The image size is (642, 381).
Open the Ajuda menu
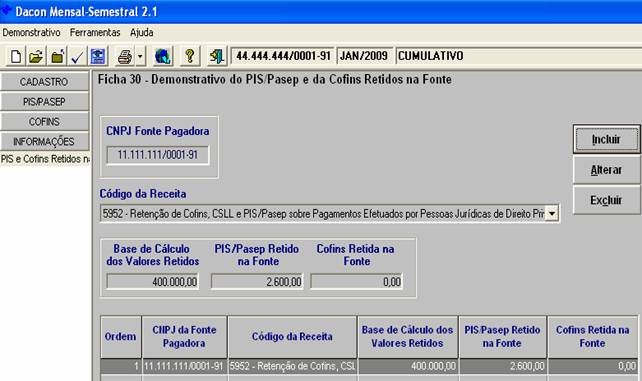coord(142,33)
